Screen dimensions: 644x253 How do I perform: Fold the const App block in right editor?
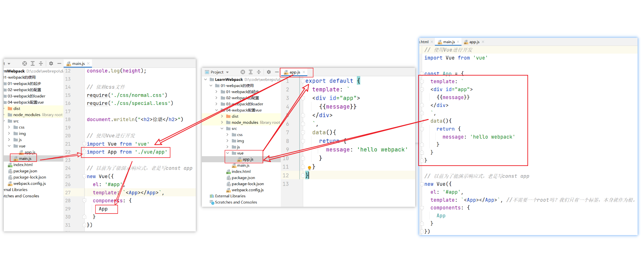pyautogui.click(x=422, y=74)
